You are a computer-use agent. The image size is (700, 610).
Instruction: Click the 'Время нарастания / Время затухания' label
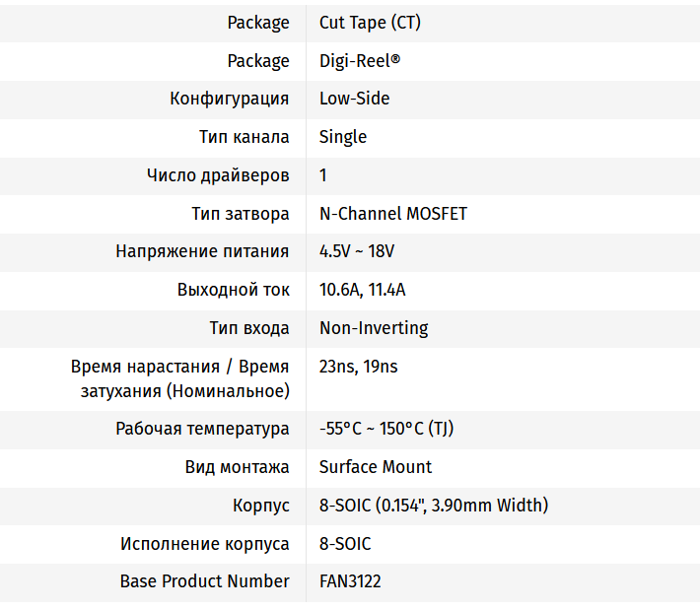pos(180,378)
